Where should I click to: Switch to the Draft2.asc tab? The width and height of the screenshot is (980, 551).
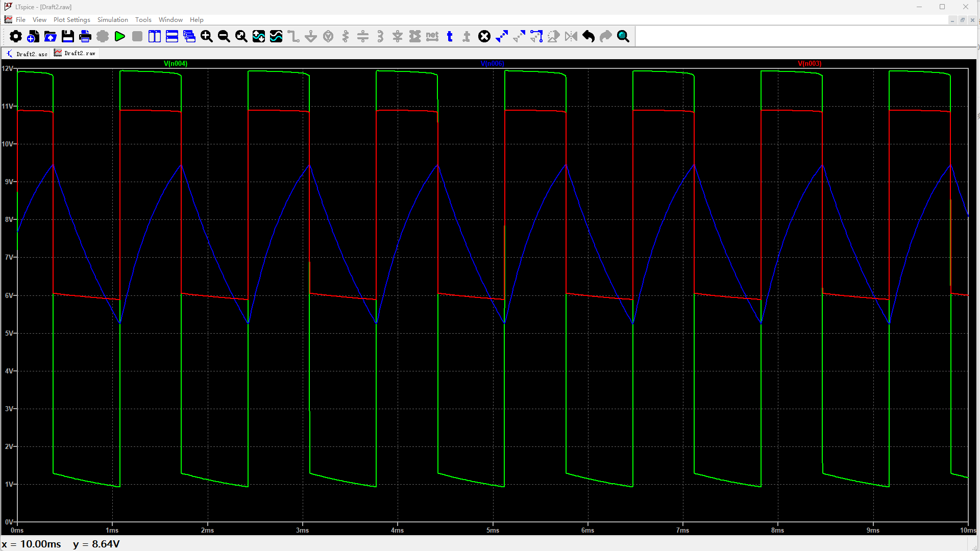tap(27, 54)
